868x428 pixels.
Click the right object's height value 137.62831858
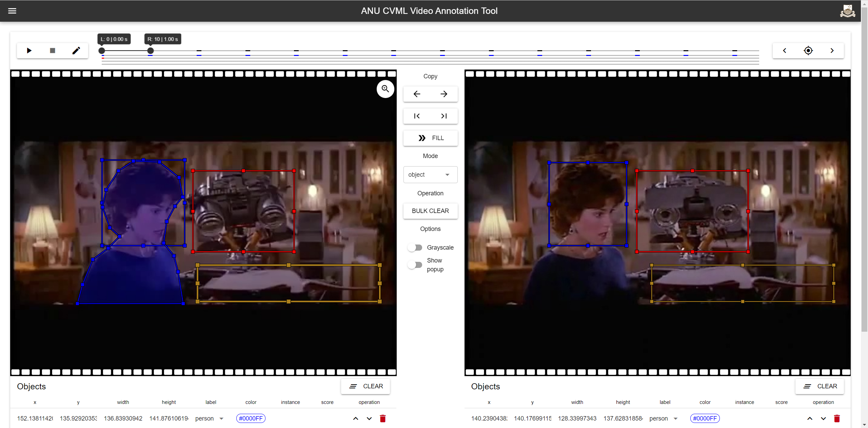click(623, 419)
